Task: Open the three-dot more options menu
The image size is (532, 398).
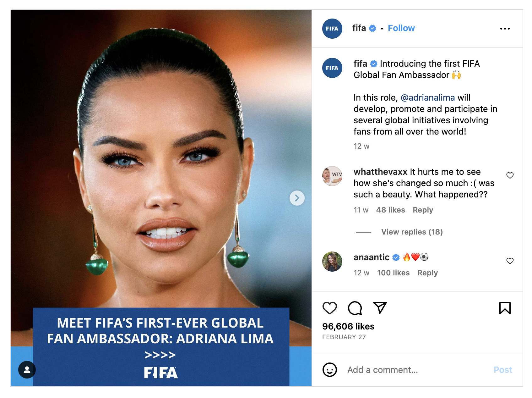Action: [505, 29]
